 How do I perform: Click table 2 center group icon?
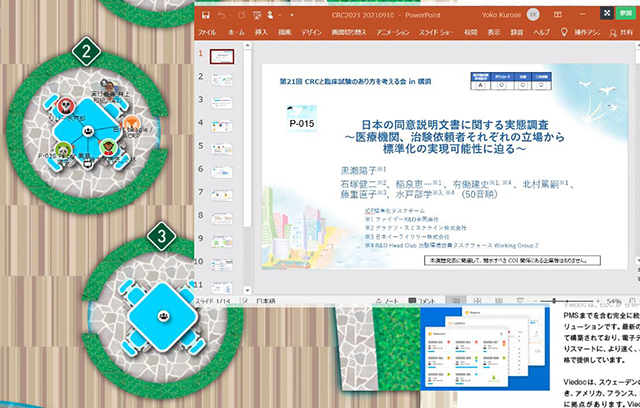88,131
